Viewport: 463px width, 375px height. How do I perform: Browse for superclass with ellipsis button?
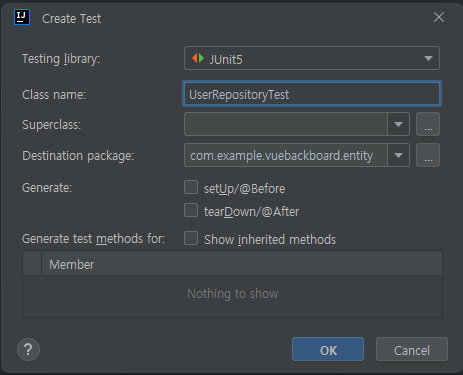pyautogui.click(x=428, y=124)
